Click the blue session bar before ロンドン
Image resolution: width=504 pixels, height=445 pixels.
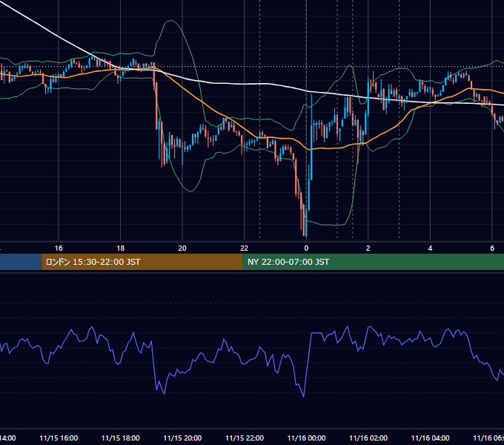(21, 262)
